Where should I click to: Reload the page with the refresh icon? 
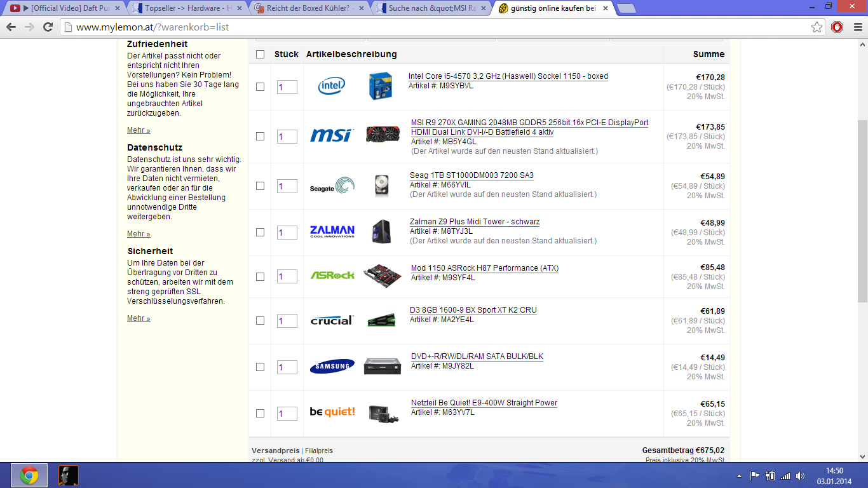coord(48,27)
